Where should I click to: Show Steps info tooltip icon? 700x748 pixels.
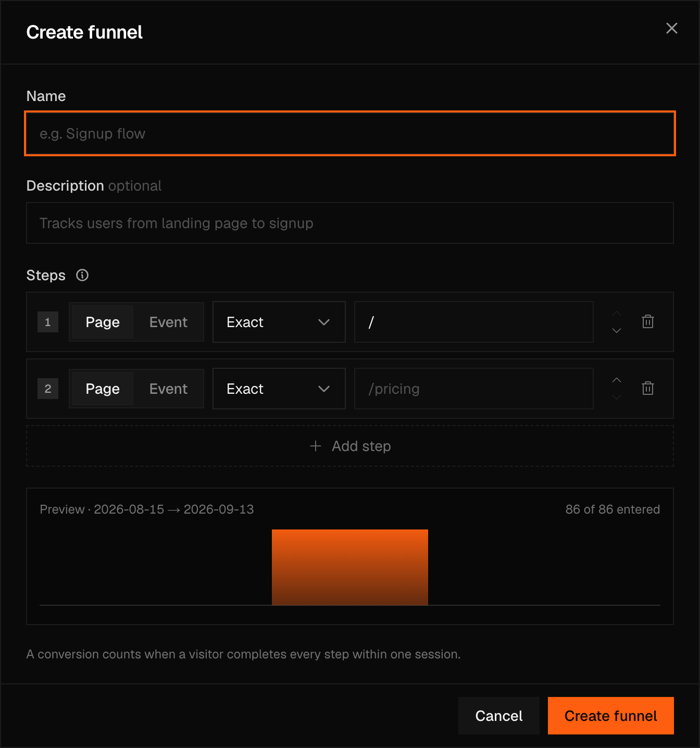click(x=82, y=275)
